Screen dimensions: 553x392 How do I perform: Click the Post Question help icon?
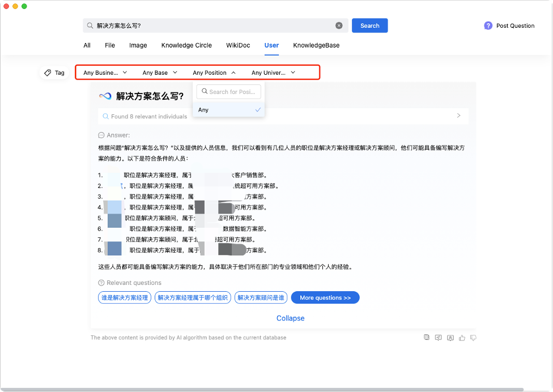coord(488,25)
